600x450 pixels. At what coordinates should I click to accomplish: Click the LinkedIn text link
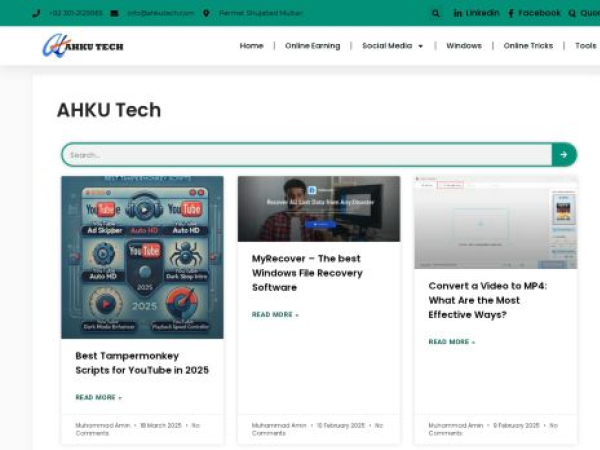(x=482, y=13)
